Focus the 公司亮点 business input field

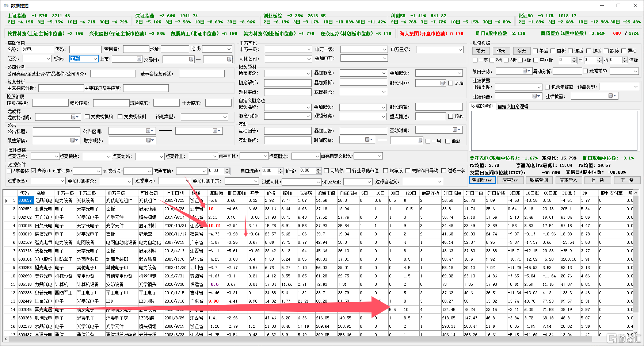click(x=113, y=74)
